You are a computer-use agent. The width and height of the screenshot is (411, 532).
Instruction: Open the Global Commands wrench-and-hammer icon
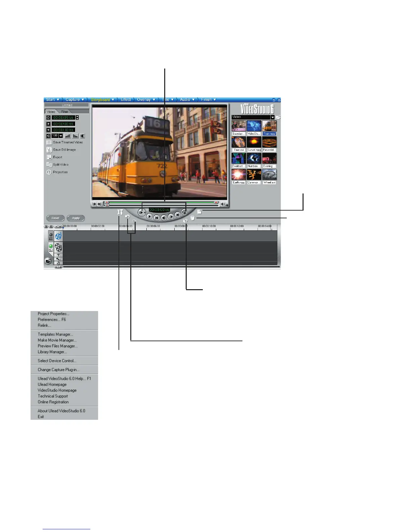click(120, 212)
